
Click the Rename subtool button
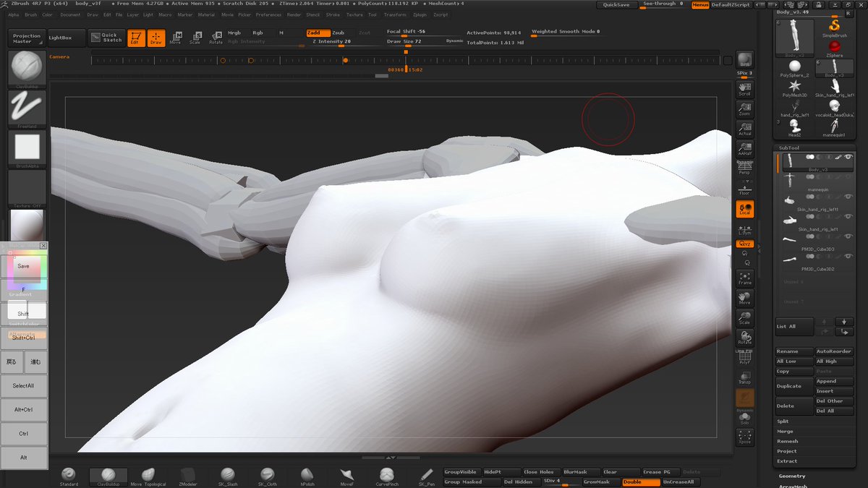point(794,351)
